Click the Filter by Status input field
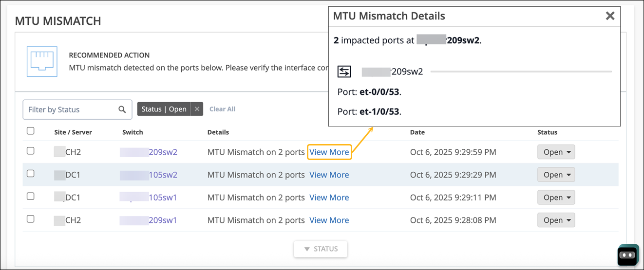644x270 pixels. click(71, 109)
